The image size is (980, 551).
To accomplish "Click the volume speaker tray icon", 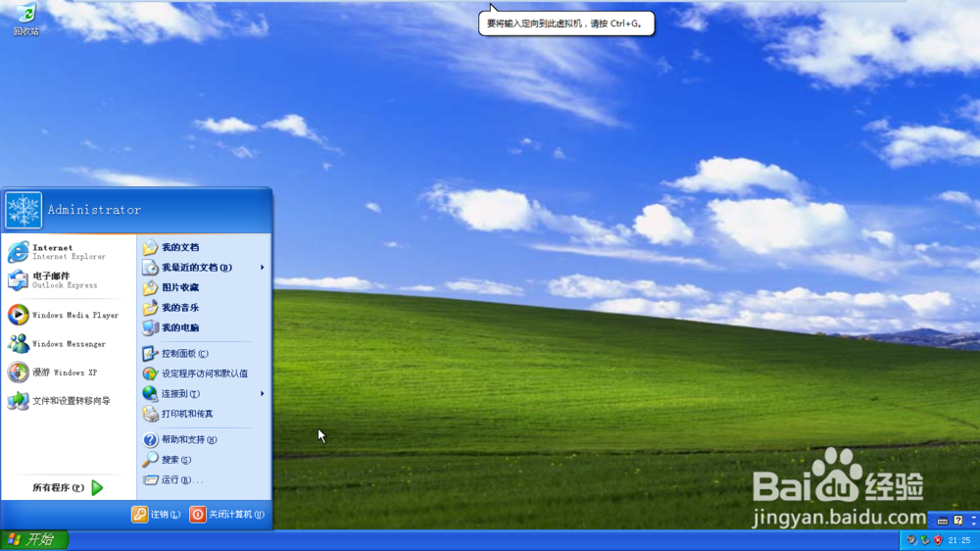I will pos(911,540).
